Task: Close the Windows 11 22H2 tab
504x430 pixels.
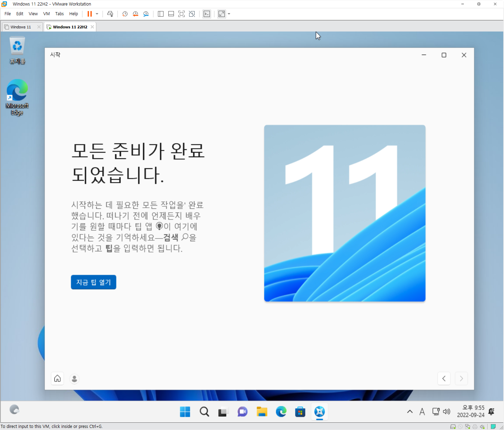Action: [92, 27]
